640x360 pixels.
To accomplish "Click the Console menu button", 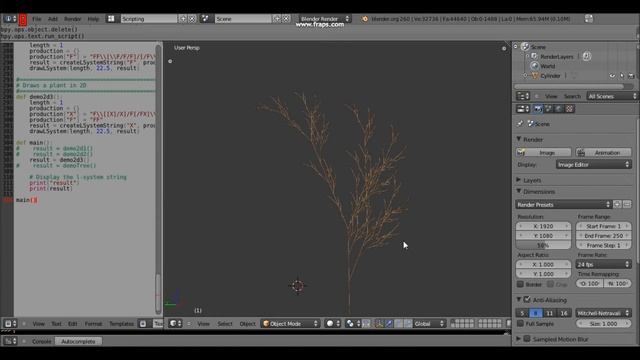I will tap(42, 341).
